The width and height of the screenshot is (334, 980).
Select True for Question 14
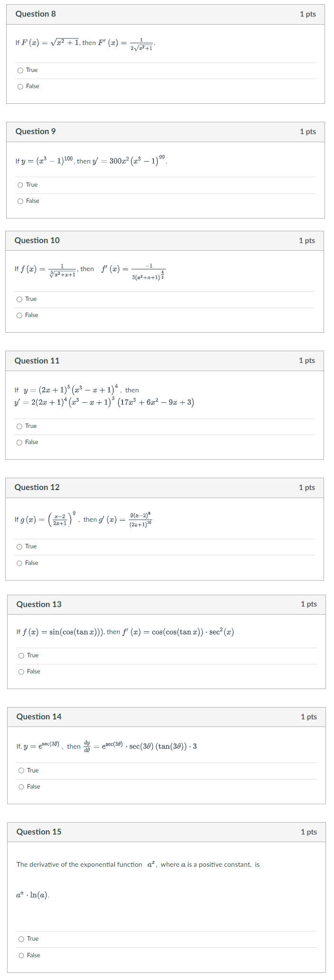[x=20, y=770]
